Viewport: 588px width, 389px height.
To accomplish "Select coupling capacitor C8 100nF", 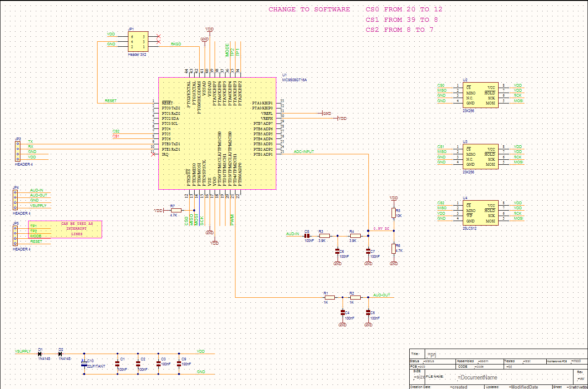I will [307, 236].
